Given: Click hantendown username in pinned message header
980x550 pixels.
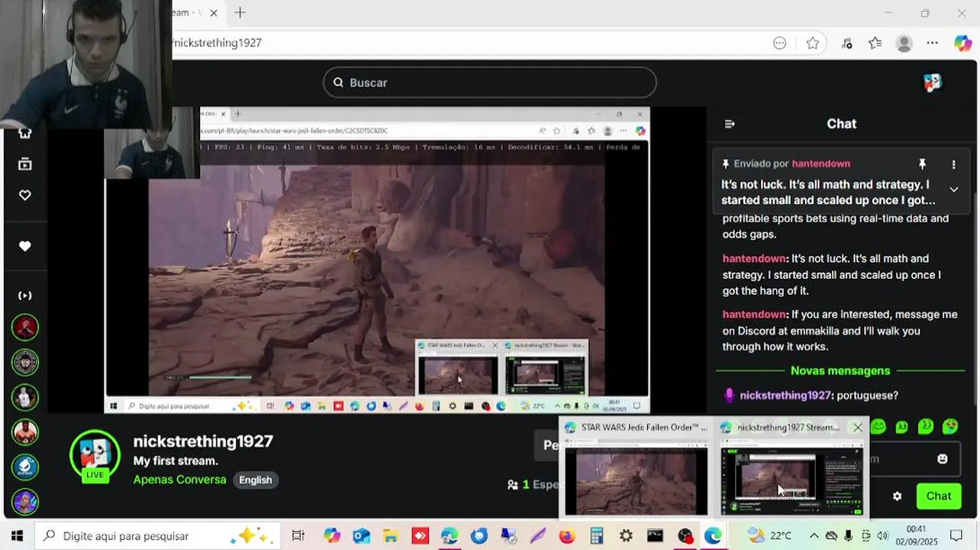Looking at the screenshot, I should [821, 163].
